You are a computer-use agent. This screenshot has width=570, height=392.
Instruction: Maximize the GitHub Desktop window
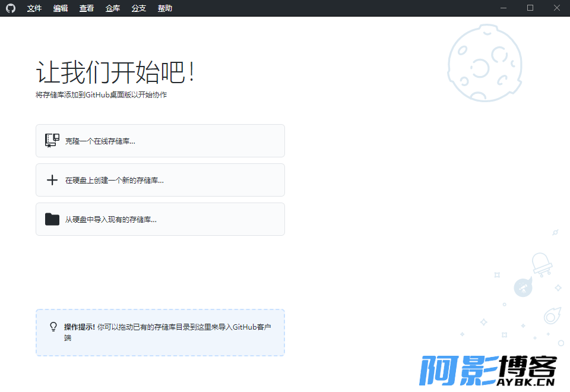coord(530,8)
